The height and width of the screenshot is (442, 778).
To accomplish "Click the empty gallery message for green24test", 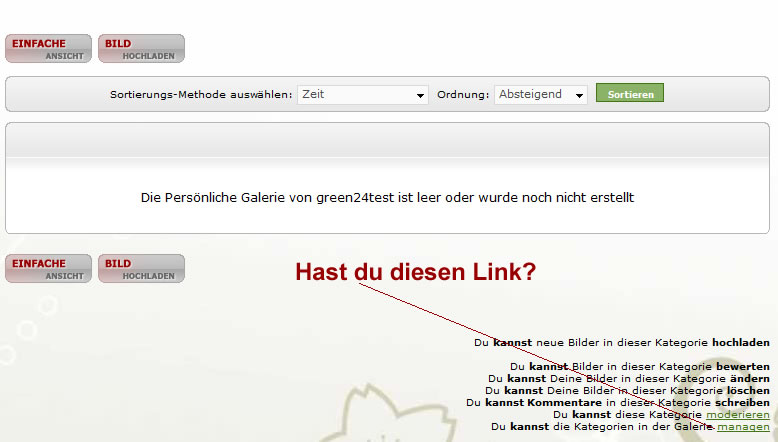I will point(387,198).
